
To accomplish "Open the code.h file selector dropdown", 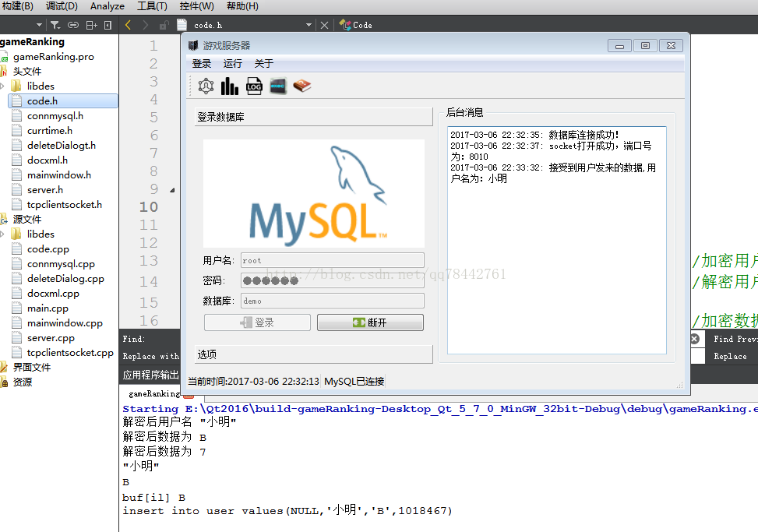I will click(309, 25).
